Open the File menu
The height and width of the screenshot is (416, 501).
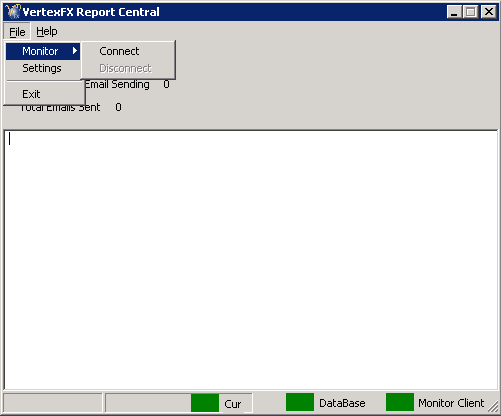pos(17,32)
